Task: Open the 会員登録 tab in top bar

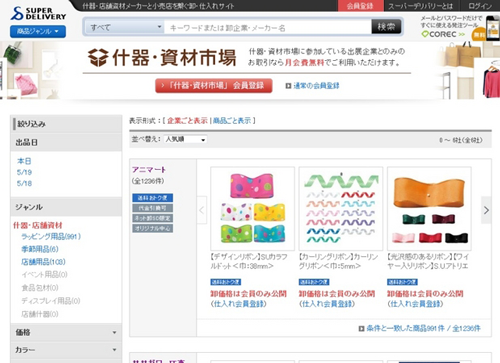Action: coord(360,6)
